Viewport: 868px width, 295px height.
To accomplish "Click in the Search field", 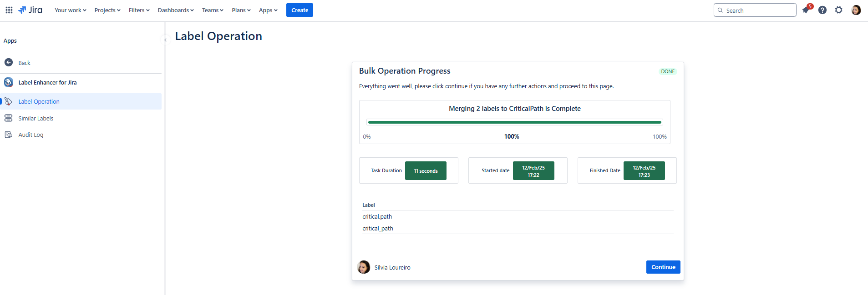I will click(755, 10).
